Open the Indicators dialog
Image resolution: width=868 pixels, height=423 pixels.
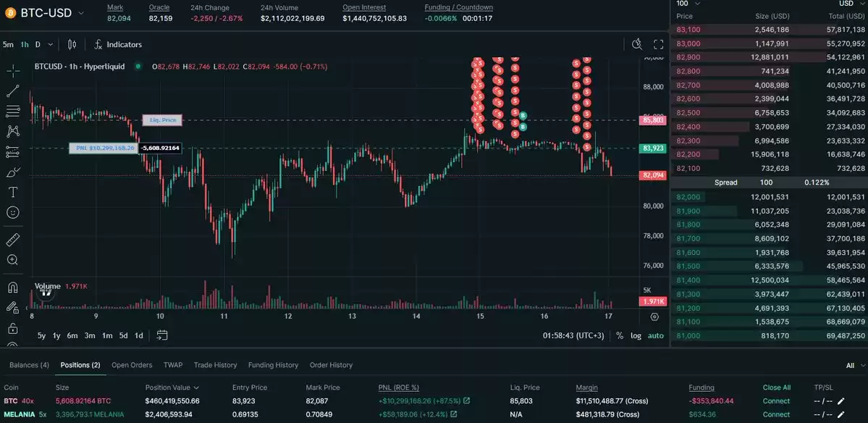click(x=117, y=44)
